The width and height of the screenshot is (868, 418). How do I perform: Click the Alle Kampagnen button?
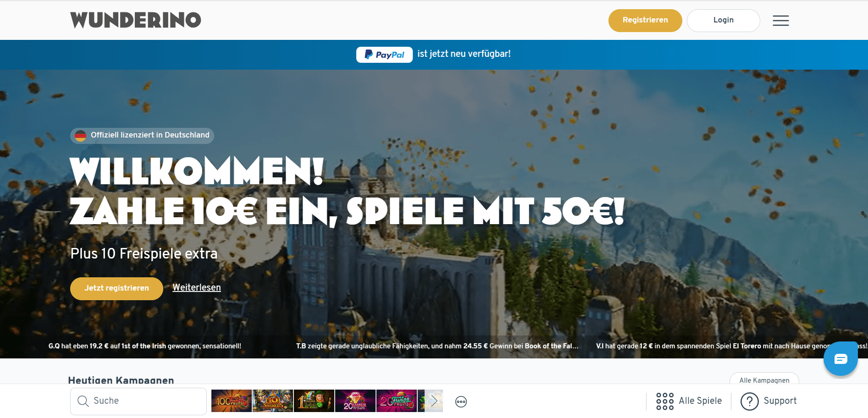[x=764, y=380]
